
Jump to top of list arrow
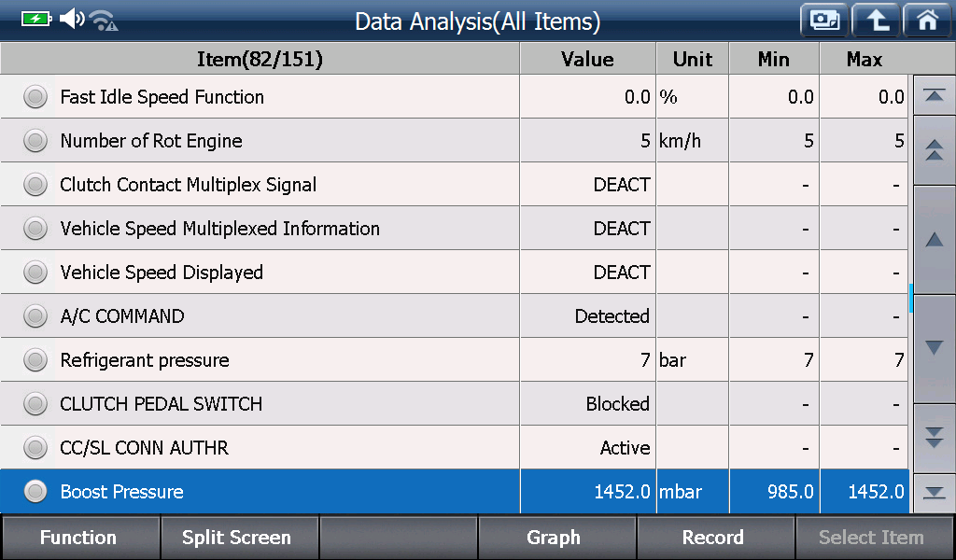934,95
